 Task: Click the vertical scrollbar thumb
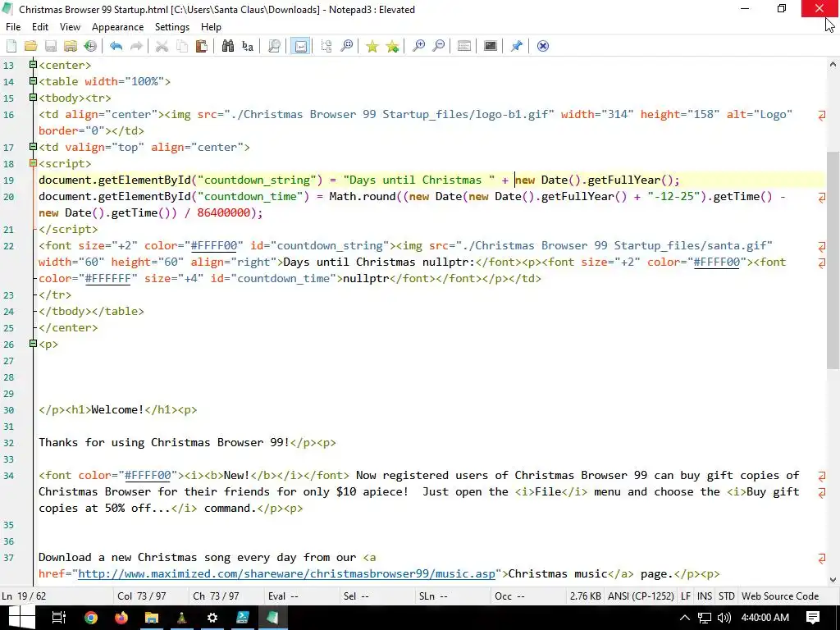coord(833,260)
